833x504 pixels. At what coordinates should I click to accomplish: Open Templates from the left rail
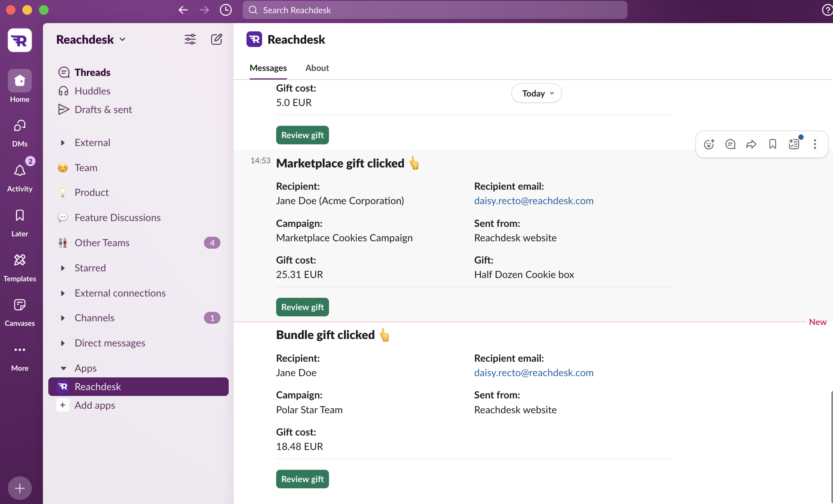[x=20, y=267]
